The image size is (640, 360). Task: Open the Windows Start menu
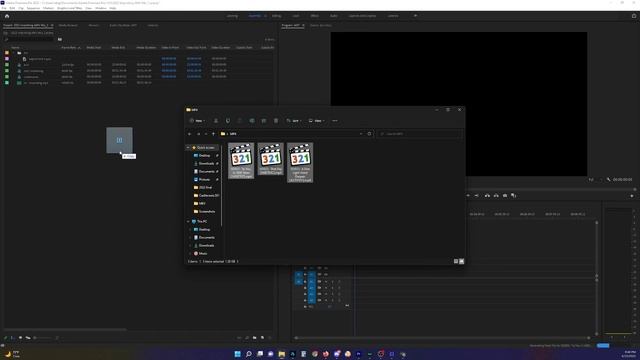pos(238,354)
